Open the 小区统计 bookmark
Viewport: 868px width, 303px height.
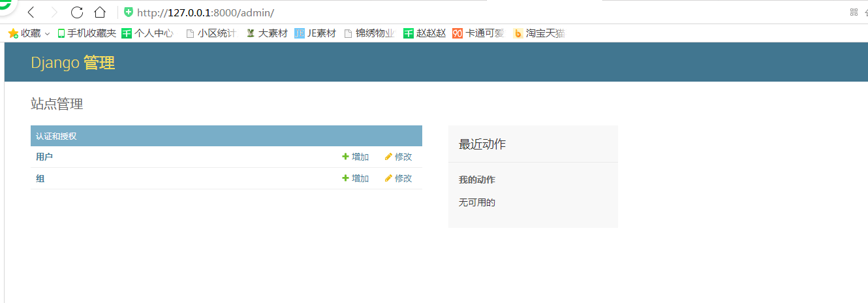(x=211, y=33)
